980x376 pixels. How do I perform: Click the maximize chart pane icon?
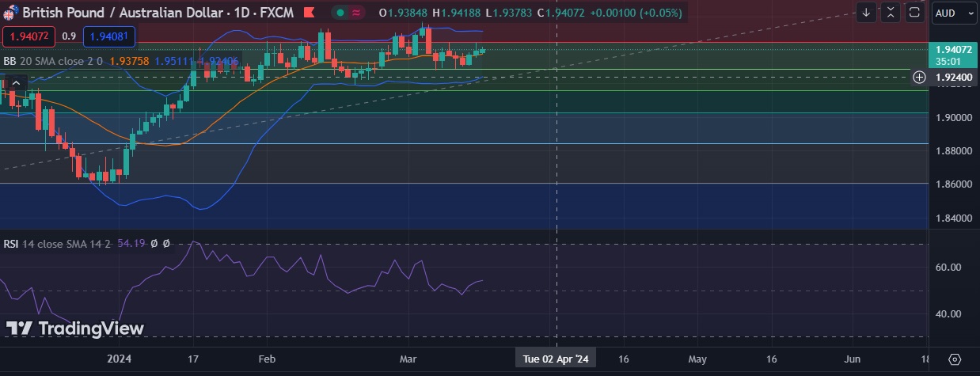click(x=914, y=13)
